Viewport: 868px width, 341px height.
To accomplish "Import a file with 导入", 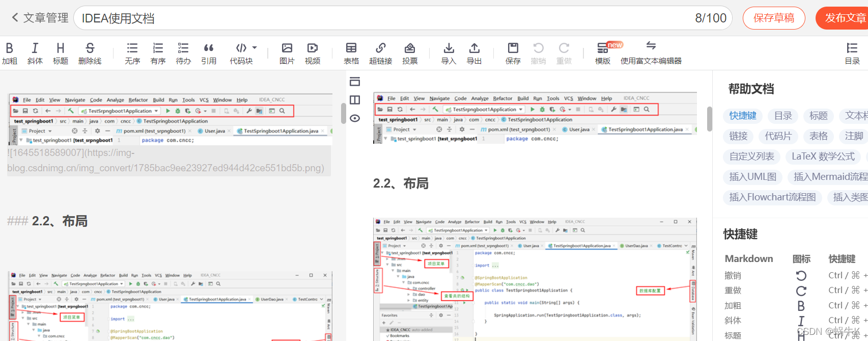I will 449,54.
